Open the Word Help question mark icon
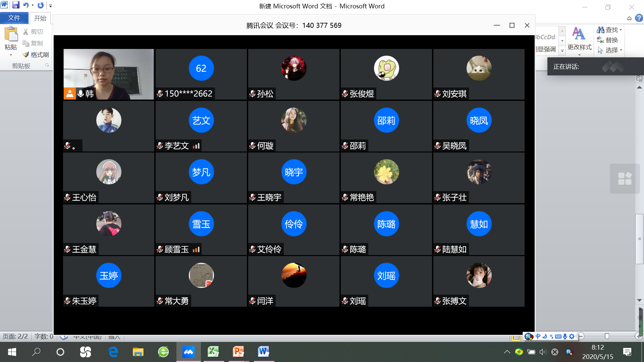644x362 pixels. click(639, 18)
